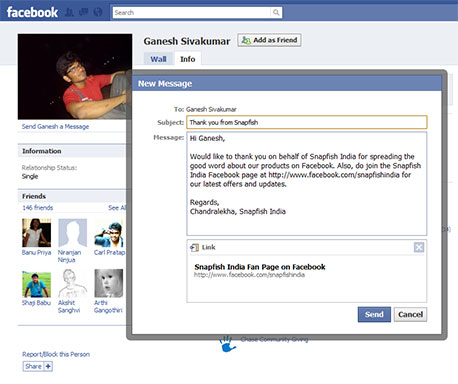Image resolution: width=458 pixels, height=384 pixels.
Task: Click Carl Pratap name link
Action: [x=109, y=252]
